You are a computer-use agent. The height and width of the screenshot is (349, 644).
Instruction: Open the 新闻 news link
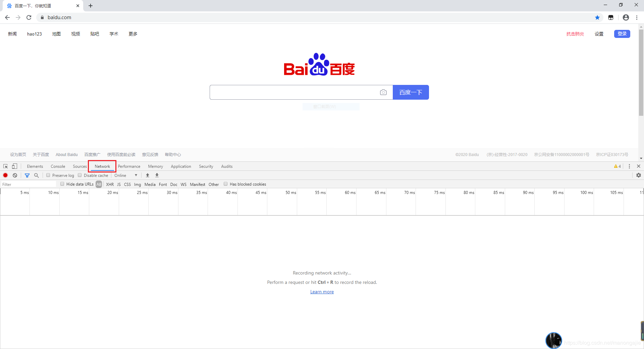pos(12,34)
